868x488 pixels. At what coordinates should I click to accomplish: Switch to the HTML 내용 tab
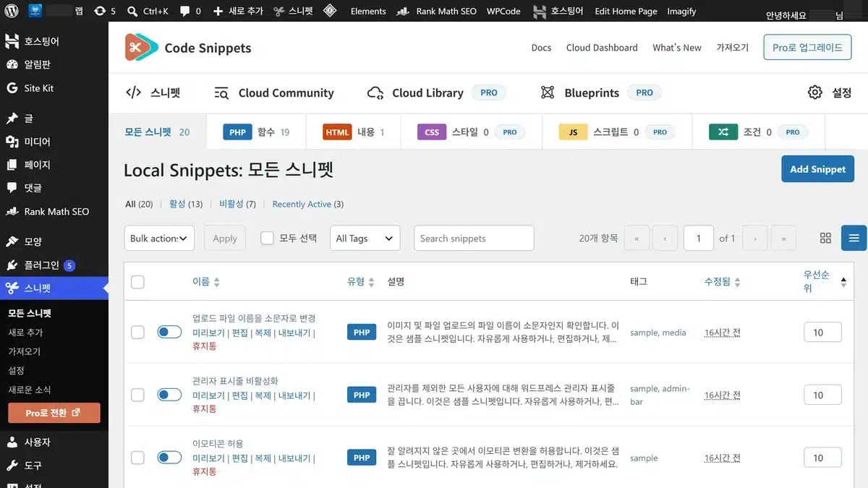tap(353, 132)
